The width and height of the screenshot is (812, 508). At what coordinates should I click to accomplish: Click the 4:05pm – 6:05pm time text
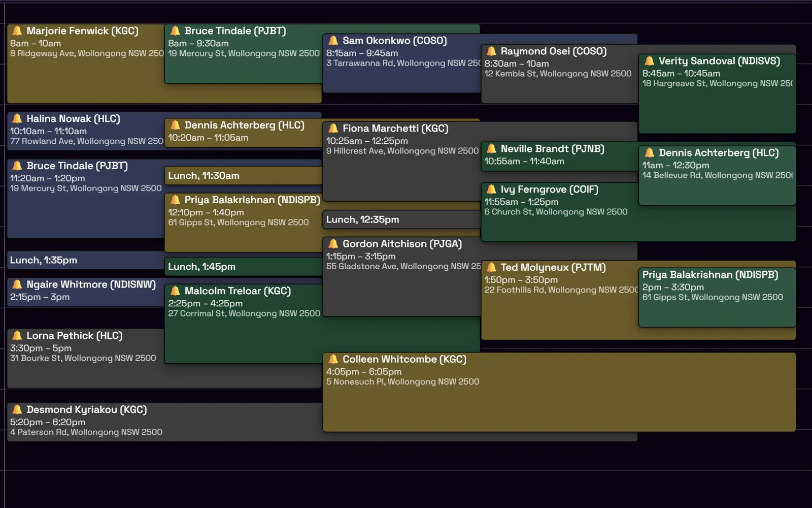pyautogui.click(x=363, y=372)
